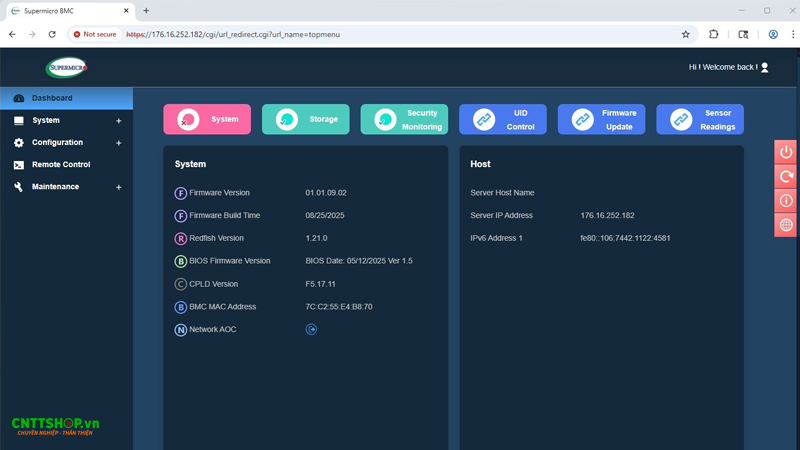Viewport: 800px width, 450px height.
Task: Click the pink System button
Action: coord(207,119)
